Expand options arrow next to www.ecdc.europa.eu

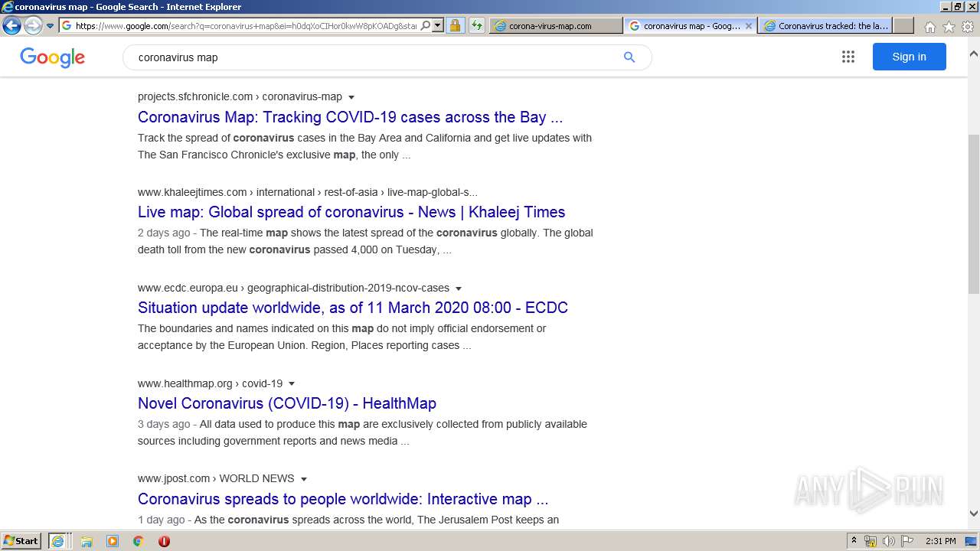tap(459, 289)
